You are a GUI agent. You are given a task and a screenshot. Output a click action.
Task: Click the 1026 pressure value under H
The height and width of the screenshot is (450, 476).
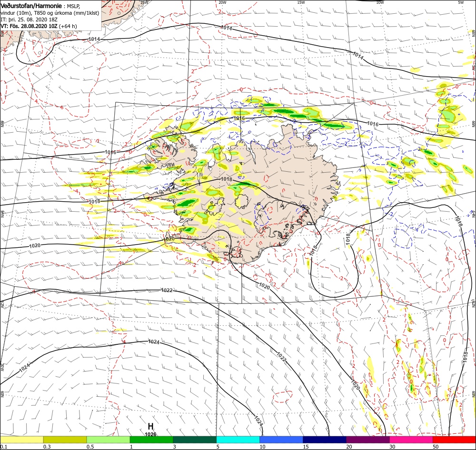click(150, 434)
